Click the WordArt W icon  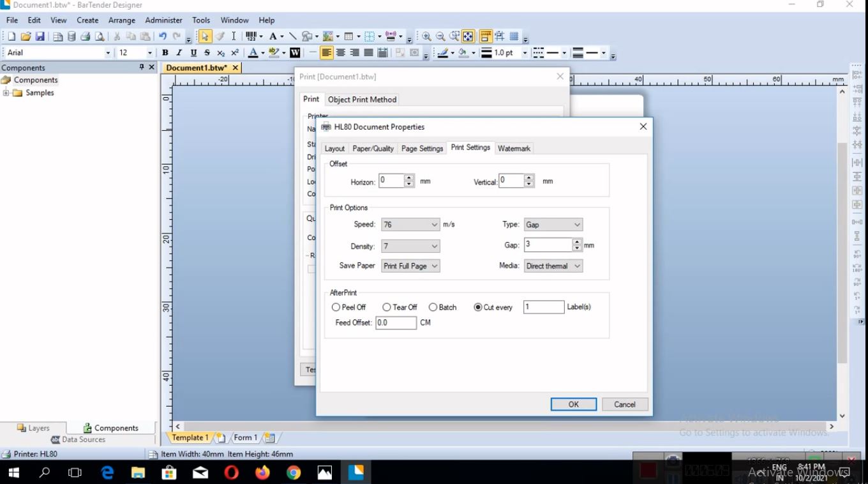(295, 53)
